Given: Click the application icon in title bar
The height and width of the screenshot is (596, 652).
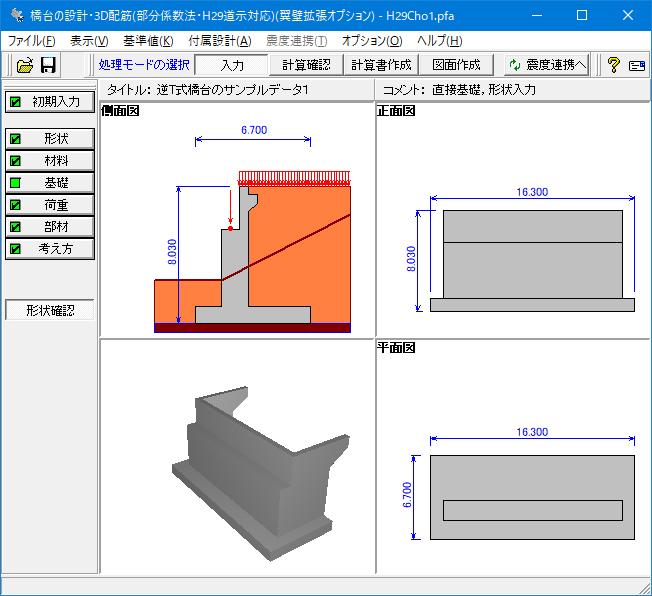Looking at the screenshot, I should pyautogui.click(x=17, y=15).
